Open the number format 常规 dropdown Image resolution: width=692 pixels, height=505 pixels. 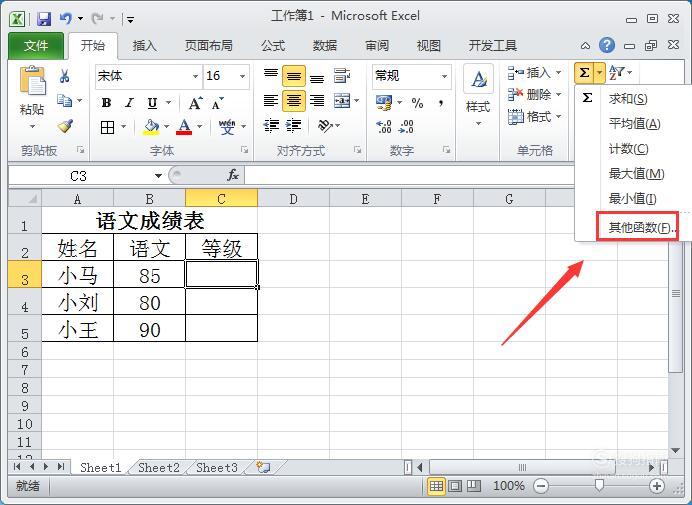point(444,76)
